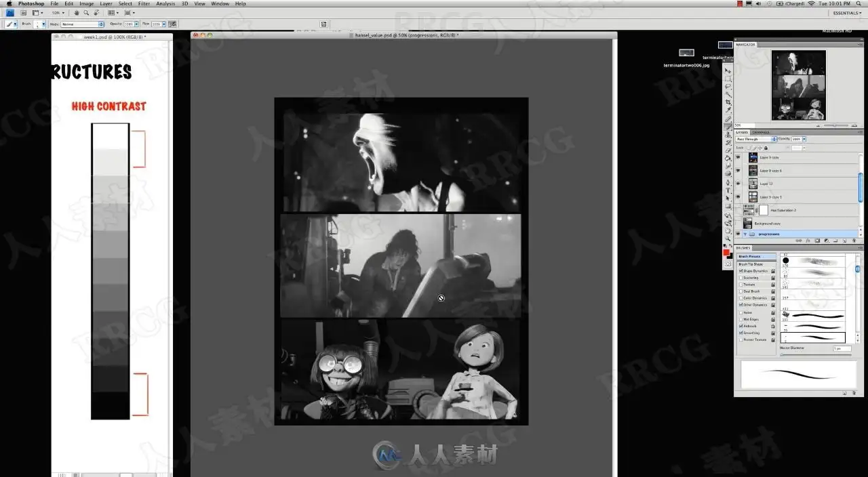The width and height of the screenshot is (868, 477).
Task: Enable the Noise checkbox
Action: coord(741,312)
